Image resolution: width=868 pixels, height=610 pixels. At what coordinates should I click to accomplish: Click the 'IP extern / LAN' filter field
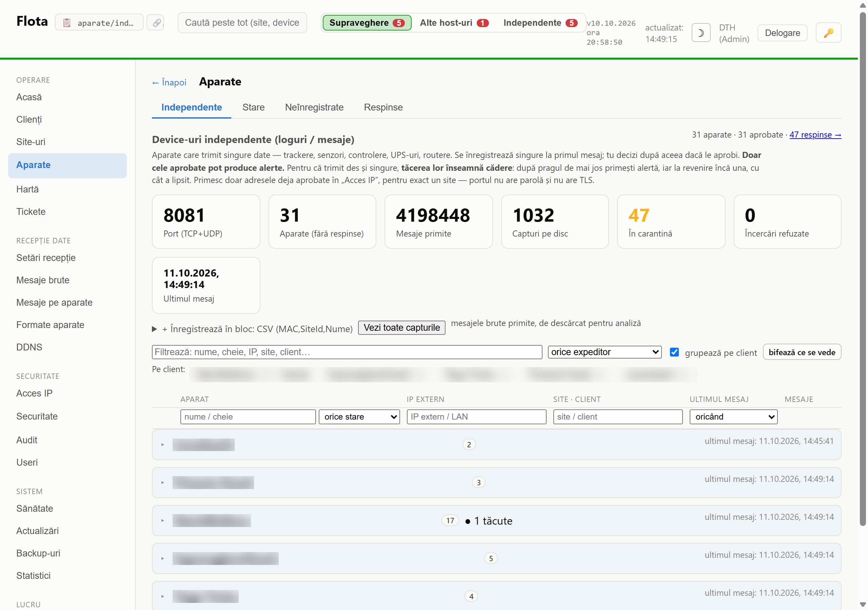click(x=476, y=416)
